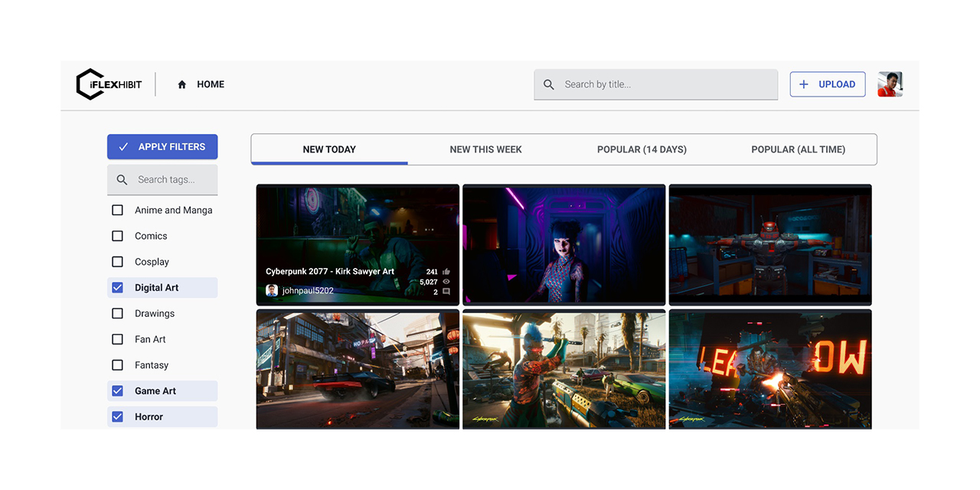The height and width of the screenshot is (490, 980).
Task: Uncheck the Horror tag checkbox
Action: [x=117, y=416]
